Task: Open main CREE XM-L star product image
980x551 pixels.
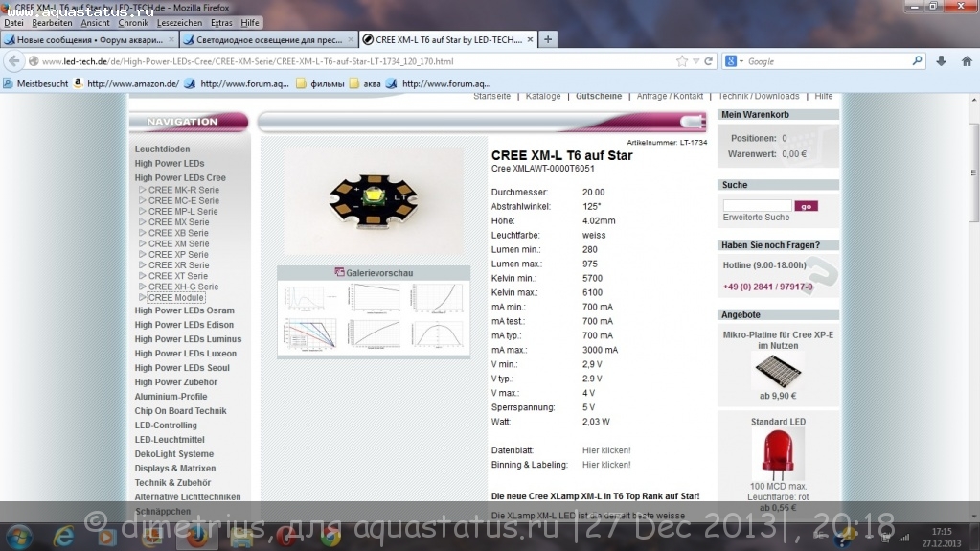Action: point(374,200)
